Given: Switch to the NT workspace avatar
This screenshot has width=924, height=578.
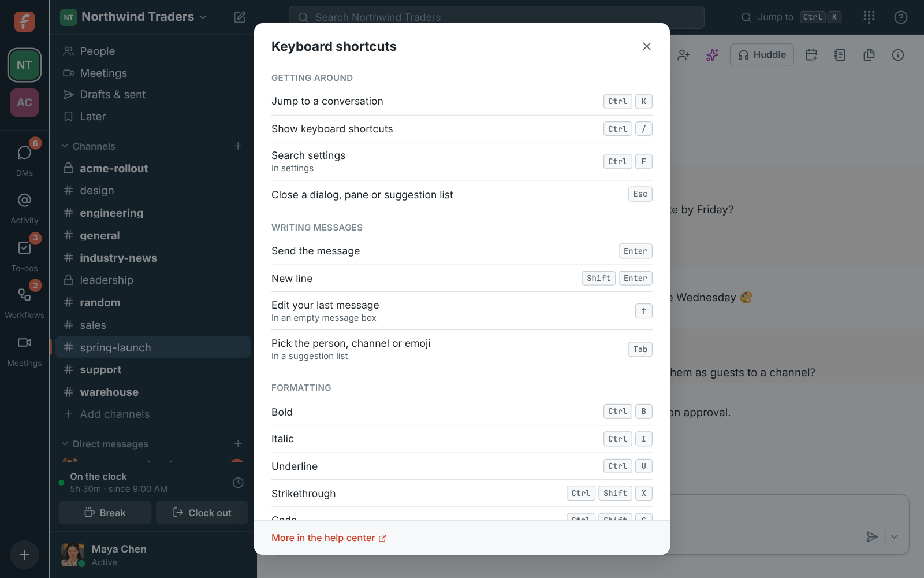Looking at the screenshot, I should tap(24, 65).
